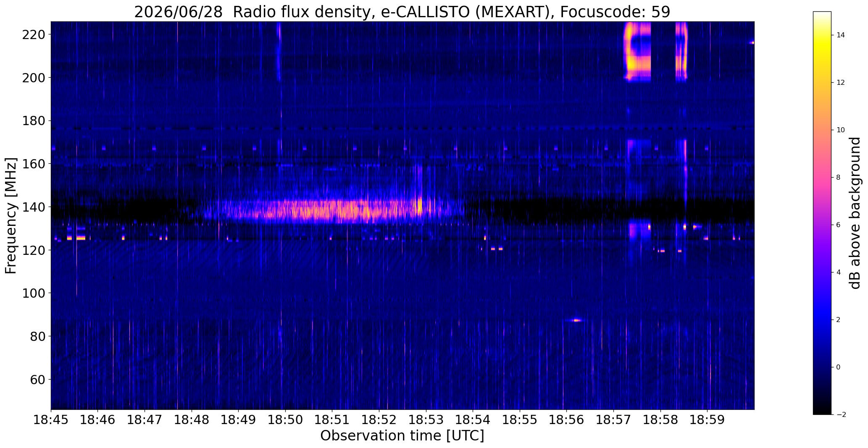
Task: Click the 18:45 tick label on the time axis
Action: point(51,420)
